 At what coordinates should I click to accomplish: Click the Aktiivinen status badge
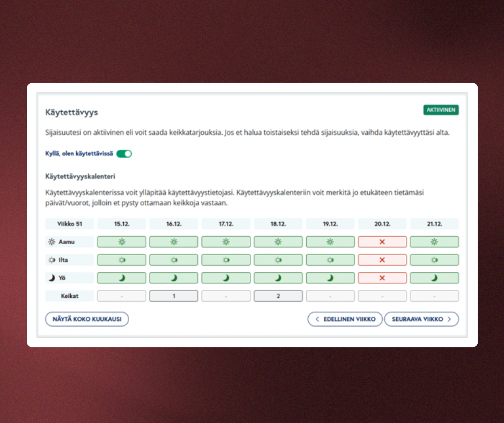[441, 110]
